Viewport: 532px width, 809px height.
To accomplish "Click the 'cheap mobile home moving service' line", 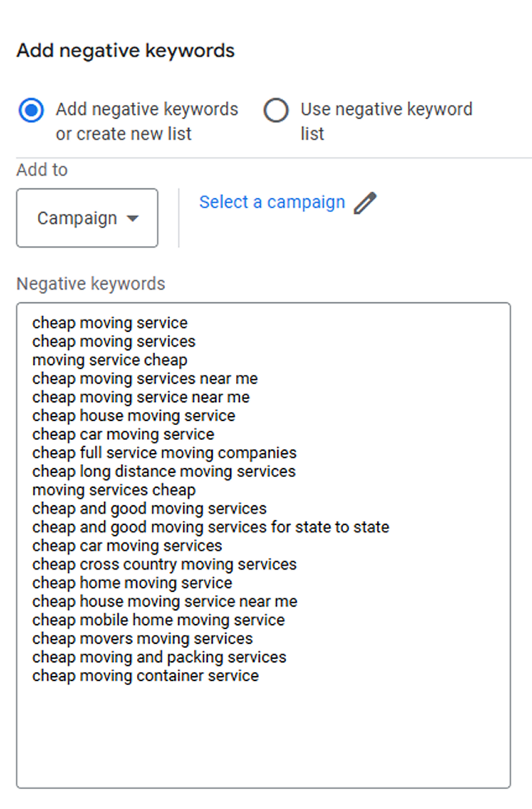I will [x=158, y=620].
